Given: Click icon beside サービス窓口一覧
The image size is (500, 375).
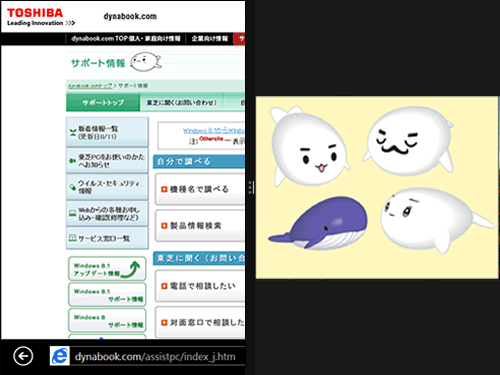Looking at the screenshot, I should point(72,238).
